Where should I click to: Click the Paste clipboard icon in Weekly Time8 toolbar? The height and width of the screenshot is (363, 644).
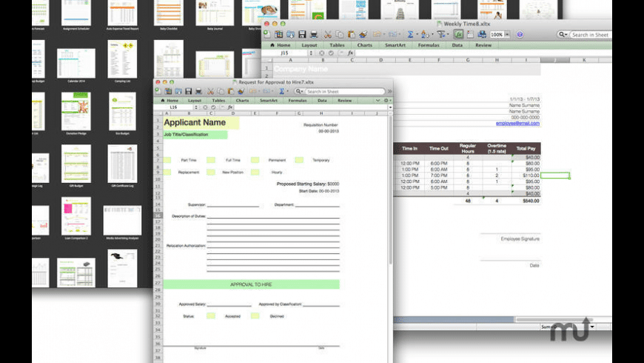[351, 35]
